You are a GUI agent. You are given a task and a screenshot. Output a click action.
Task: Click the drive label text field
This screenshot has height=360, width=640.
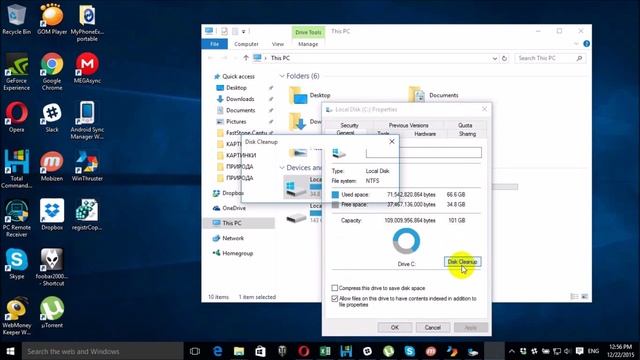(424, 153)
